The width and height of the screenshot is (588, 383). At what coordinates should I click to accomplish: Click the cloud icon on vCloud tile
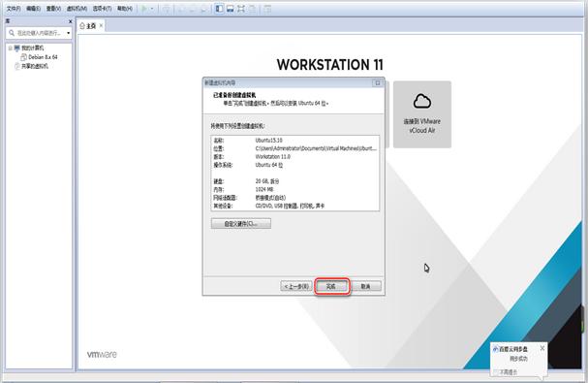click(422, 102)
